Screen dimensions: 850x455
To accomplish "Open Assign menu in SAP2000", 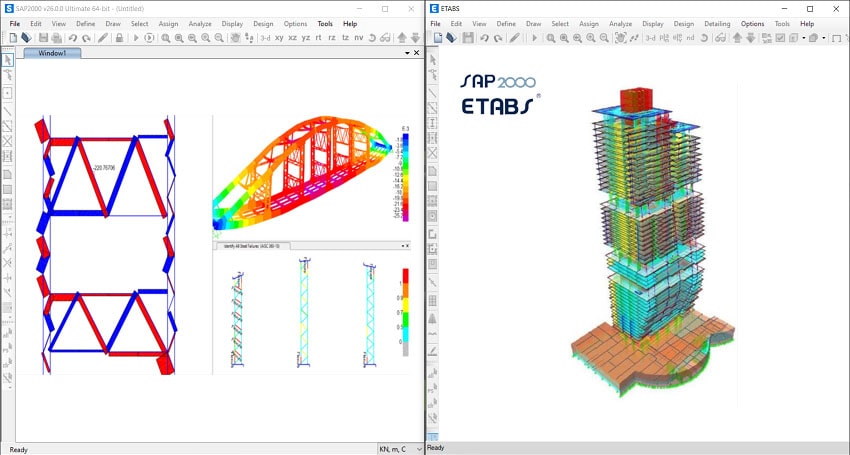I will click(x=168, y=24).
